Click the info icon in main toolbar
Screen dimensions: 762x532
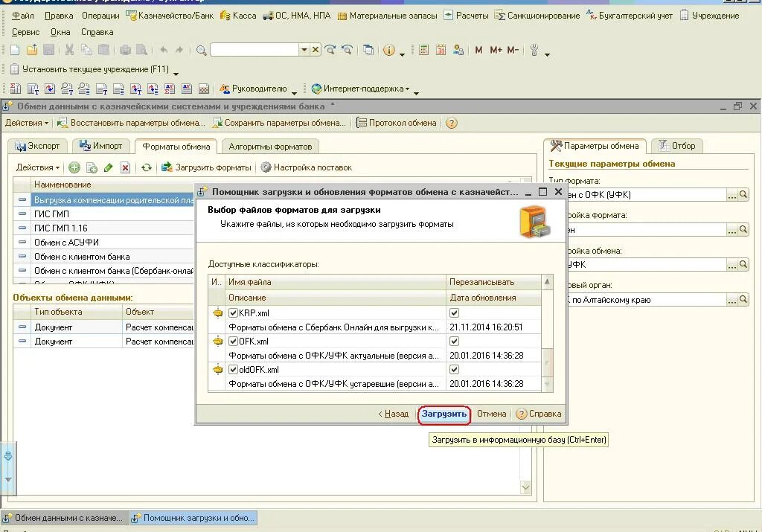388,50
